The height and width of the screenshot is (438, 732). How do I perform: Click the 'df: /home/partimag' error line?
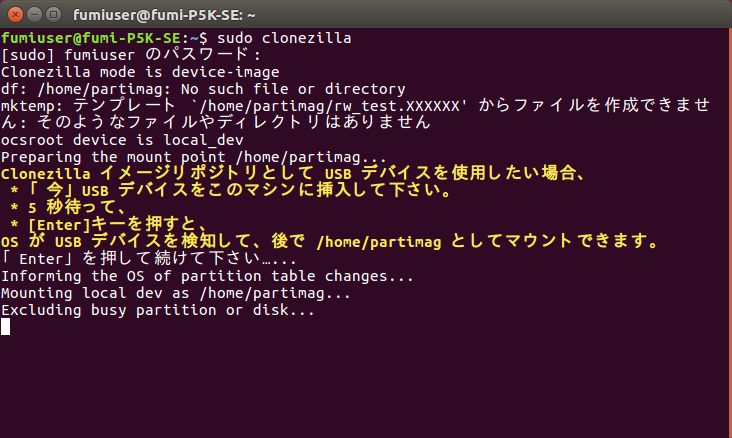[203, 89]
